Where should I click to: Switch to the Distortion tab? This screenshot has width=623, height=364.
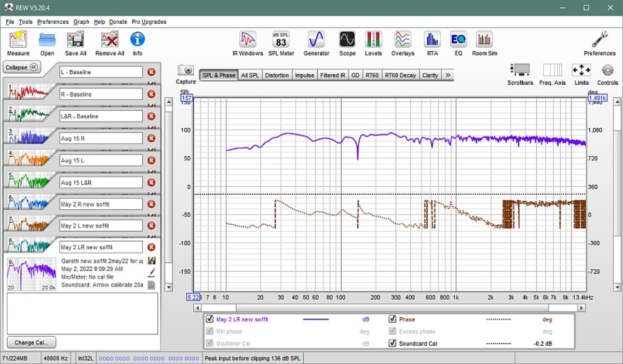(x=277, y=75)
